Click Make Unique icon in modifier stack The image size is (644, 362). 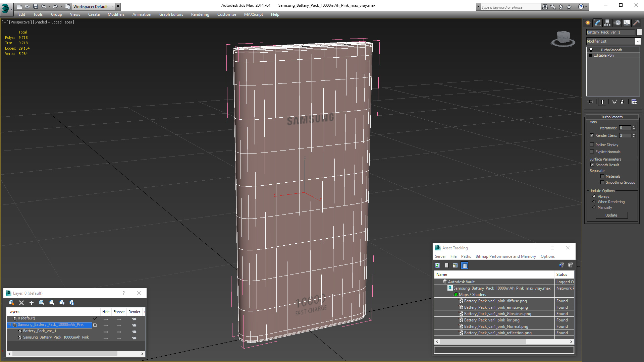pyautogui.click(x=614, y=102)
